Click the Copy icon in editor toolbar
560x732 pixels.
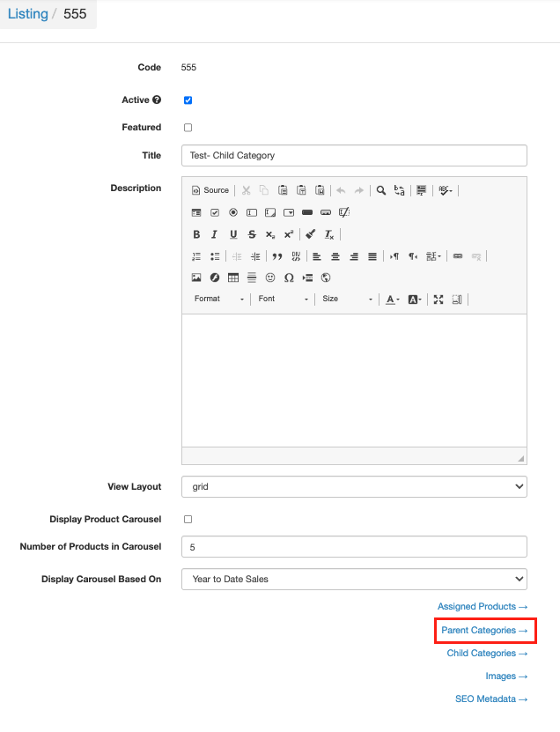264,190
